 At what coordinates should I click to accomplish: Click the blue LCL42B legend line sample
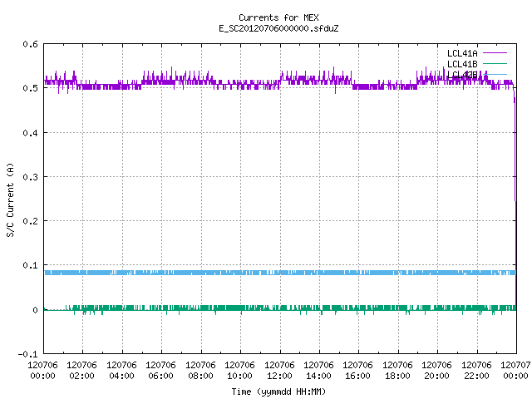click(495, 74)
